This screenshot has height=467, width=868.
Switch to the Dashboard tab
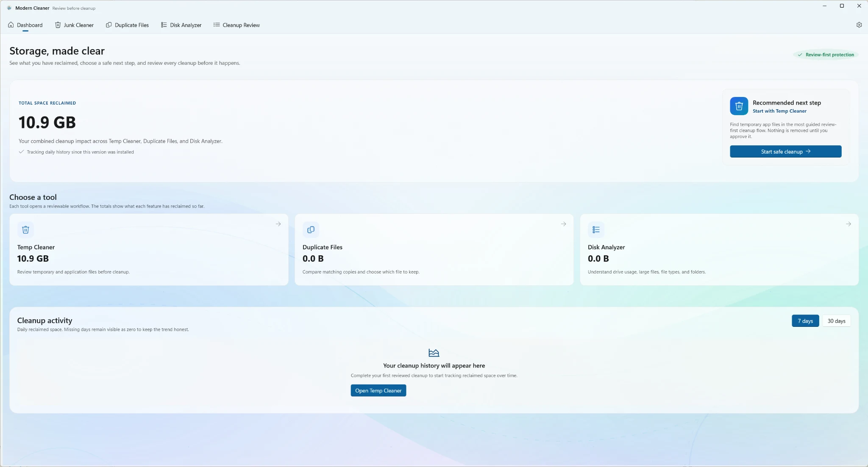(x=25, y=25)
